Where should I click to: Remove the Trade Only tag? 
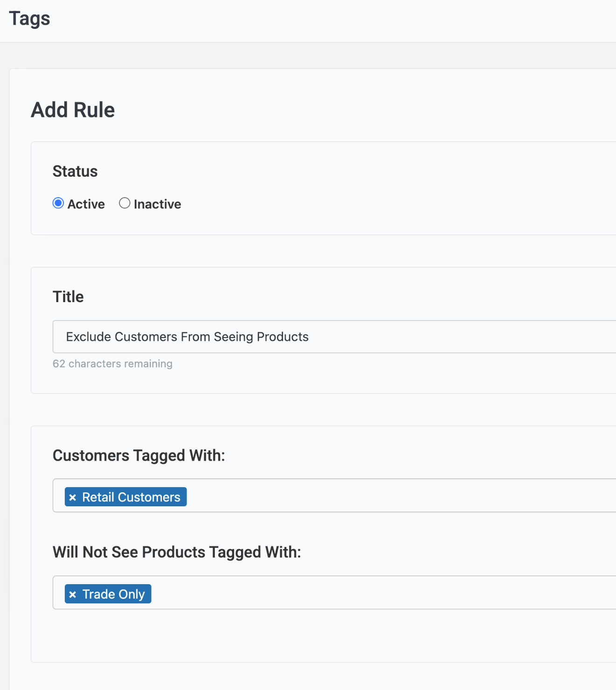tap(72, 594)
